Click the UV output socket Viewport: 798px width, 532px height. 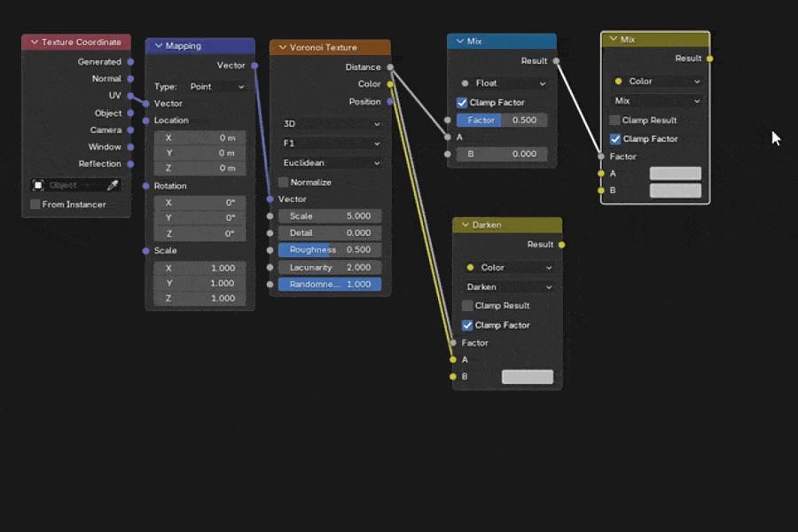click(x=131, y=96)
